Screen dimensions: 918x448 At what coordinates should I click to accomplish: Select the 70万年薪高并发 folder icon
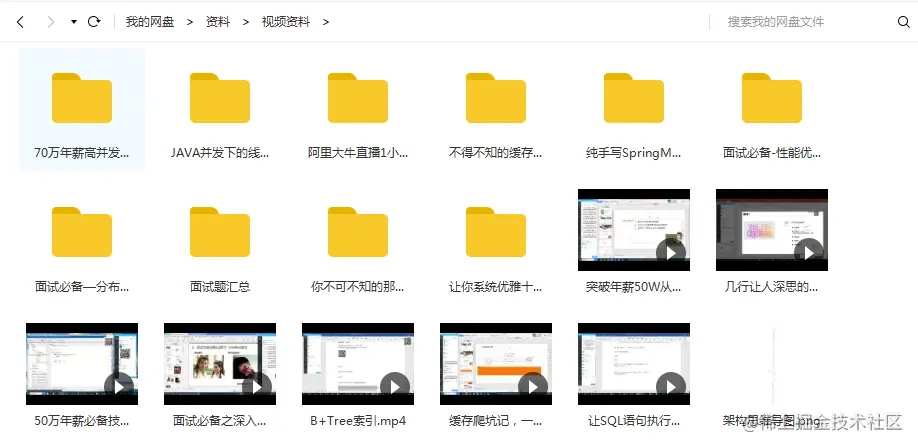click(82, 98)
